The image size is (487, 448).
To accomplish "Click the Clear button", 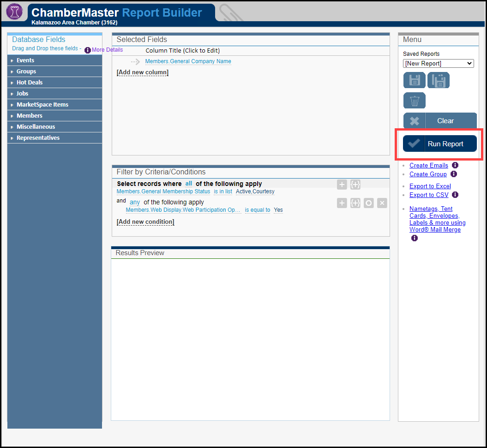I will coord(440,121).
